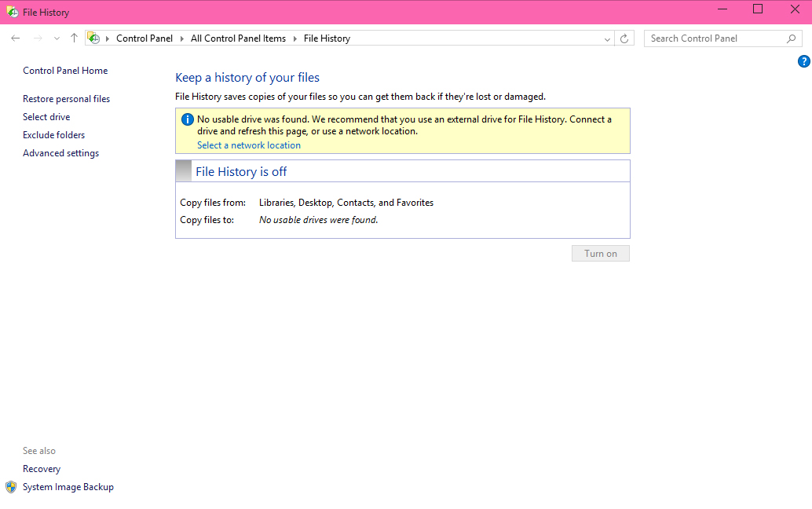This screenshot has width=812, height=509.
Task: Open Restore personal files link
Action: 66,99
